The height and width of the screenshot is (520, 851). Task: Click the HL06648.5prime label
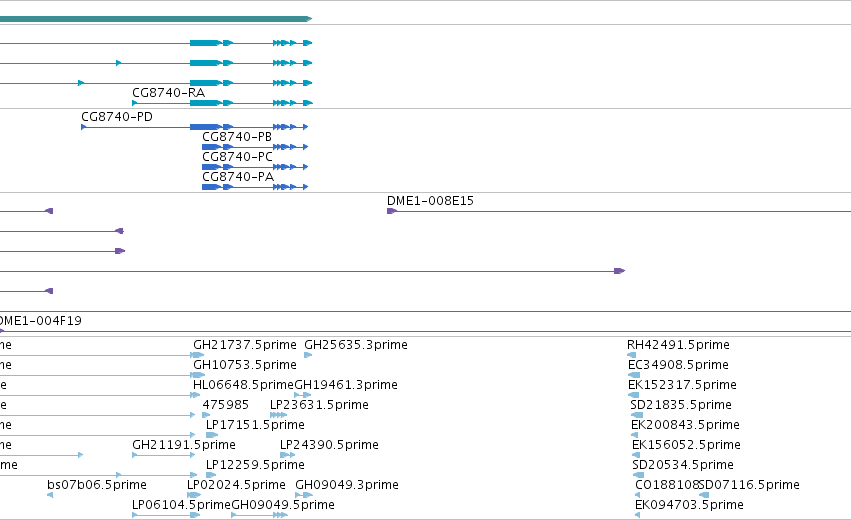coord(243,385)
